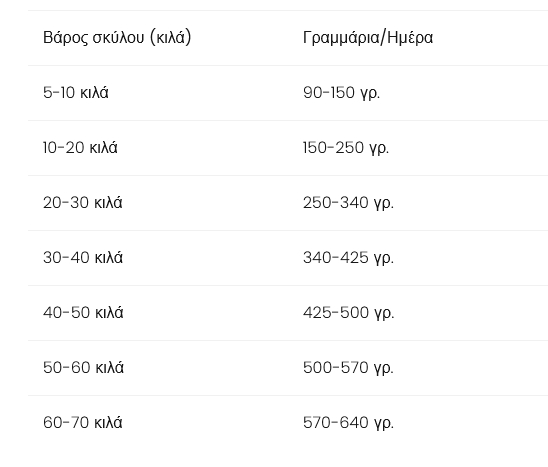Select the '60-70 κιλά' weight cell
This screenshot has width=548, height=467.
(83, 422)
